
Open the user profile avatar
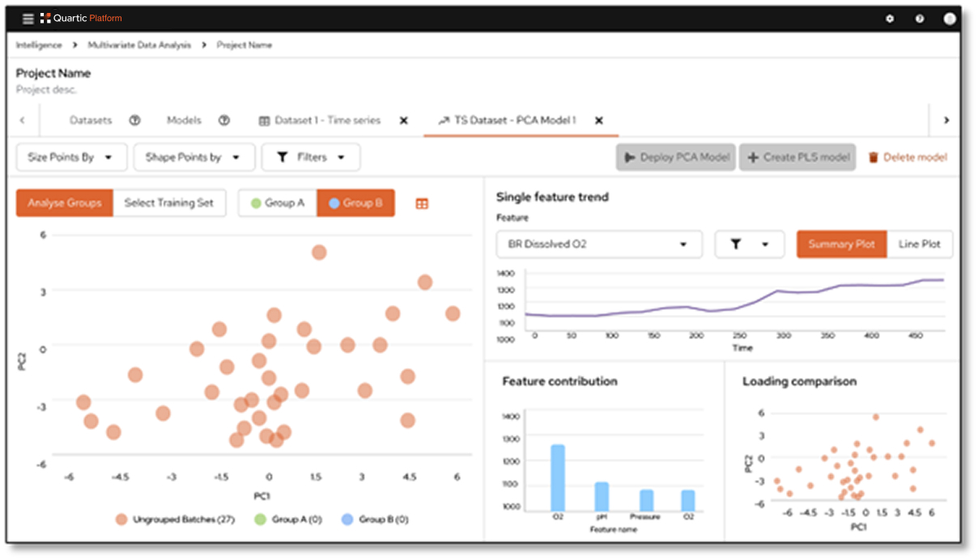coord(949,19)
